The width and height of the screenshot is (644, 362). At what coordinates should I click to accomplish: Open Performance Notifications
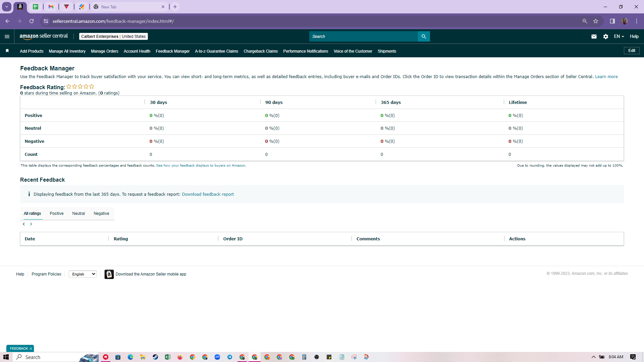pyautogui.click(x=306, y=51)
